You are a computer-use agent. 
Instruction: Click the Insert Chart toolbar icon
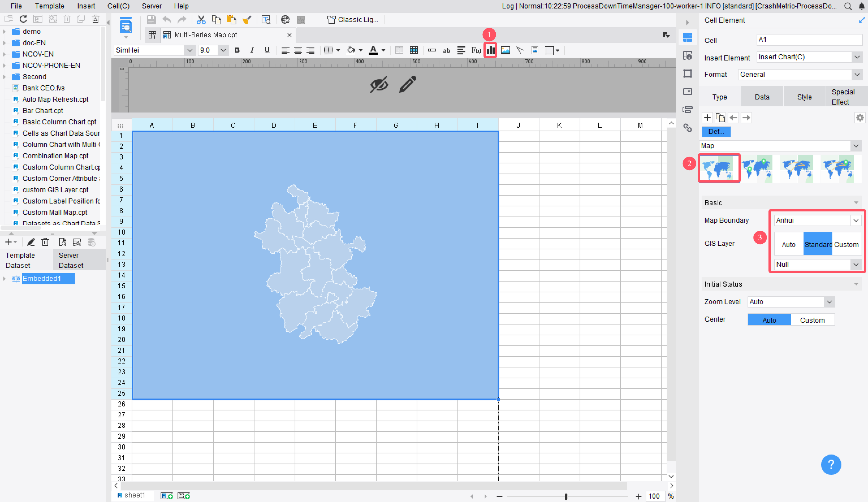(490, 50)
